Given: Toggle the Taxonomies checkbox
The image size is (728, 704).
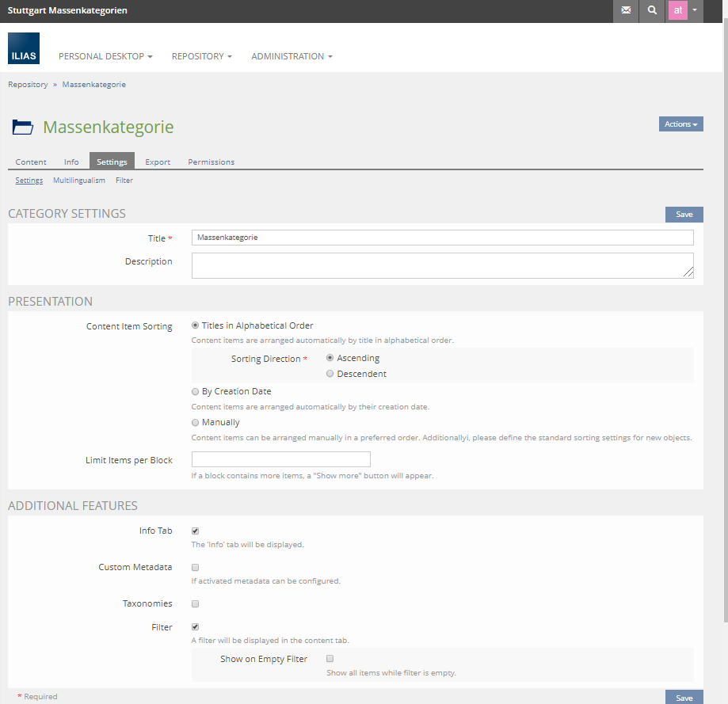Looking at the screenshot, I should click(196, 603).
